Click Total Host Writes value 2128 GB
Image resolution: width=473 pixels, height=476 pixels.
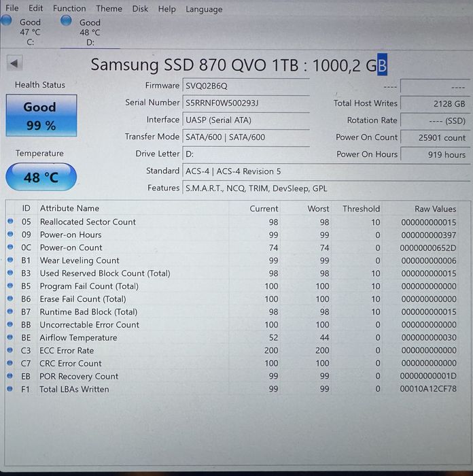tap(435, 104)
